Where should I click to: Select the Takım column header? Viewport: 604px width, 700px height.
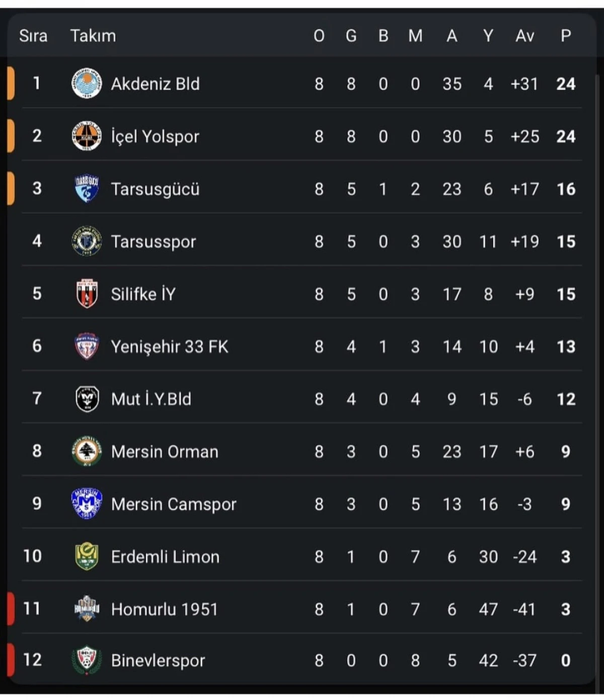click(93, 35)
